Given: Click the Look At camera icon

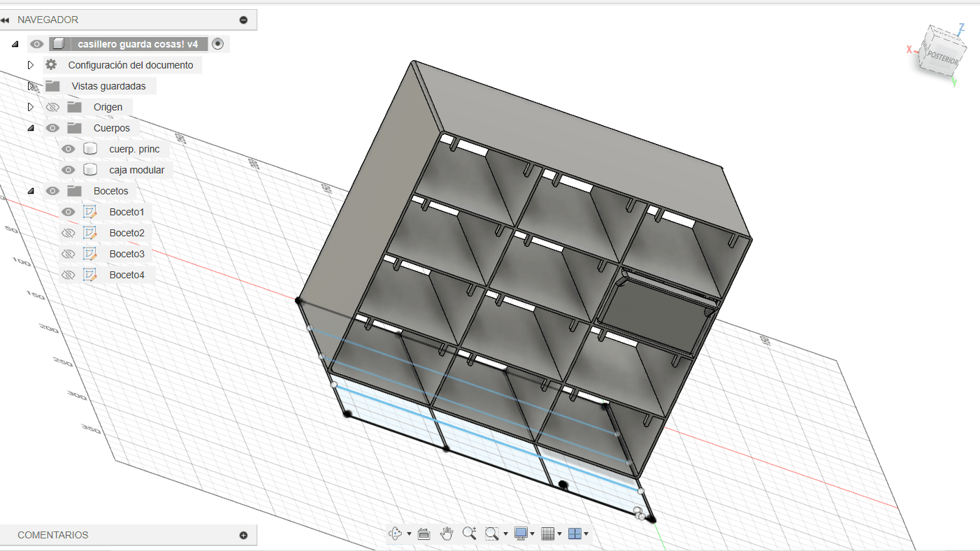Looking at the screenshot, I should click(x=423, y=534).
